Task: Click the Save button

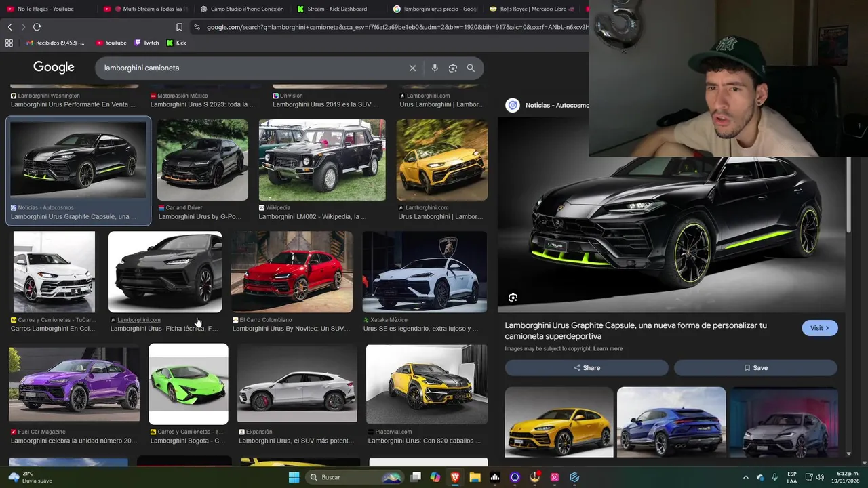Action: [755, 367]
